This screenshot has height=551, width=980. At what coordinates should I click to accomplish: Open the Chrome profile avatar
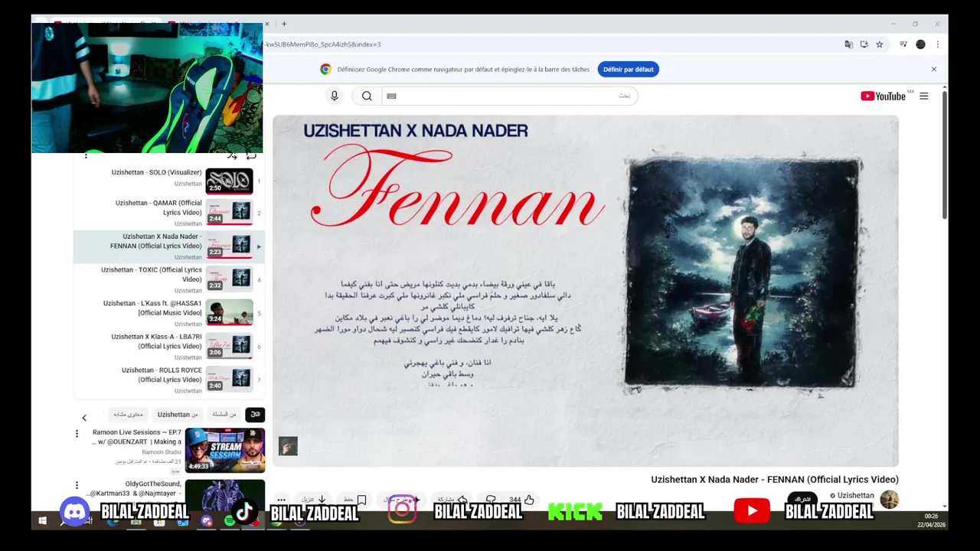(x=920, y=44)
